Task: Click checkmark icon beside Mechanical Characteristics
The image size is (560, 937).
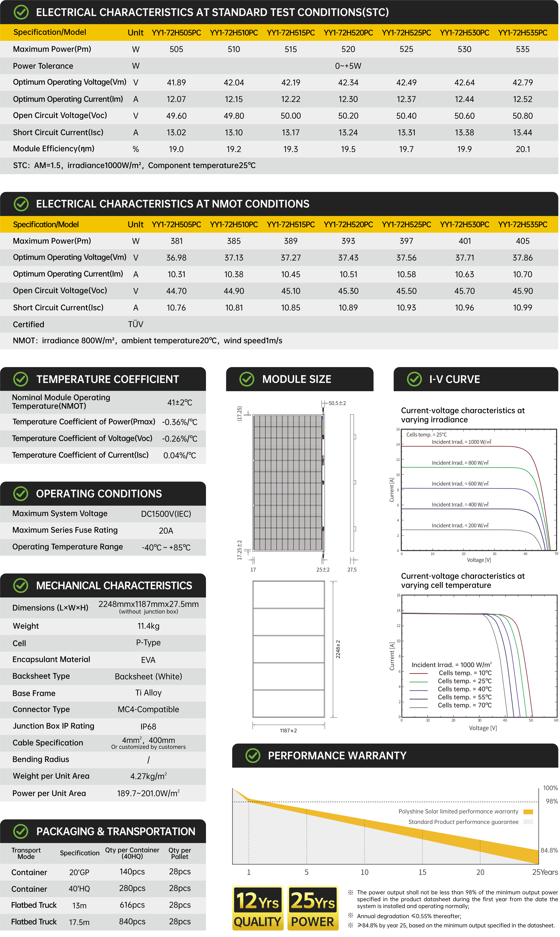Action: pos(21,585)
